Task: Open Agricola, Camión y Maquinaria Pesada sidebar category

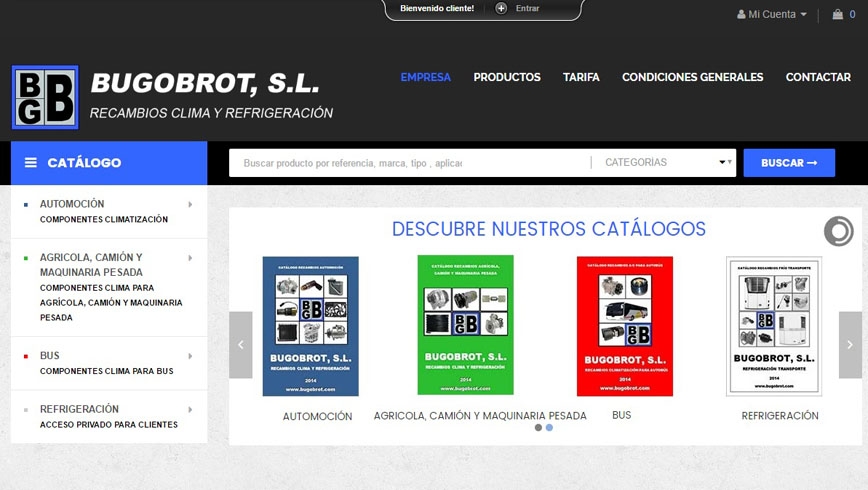Action: (91, 265)
